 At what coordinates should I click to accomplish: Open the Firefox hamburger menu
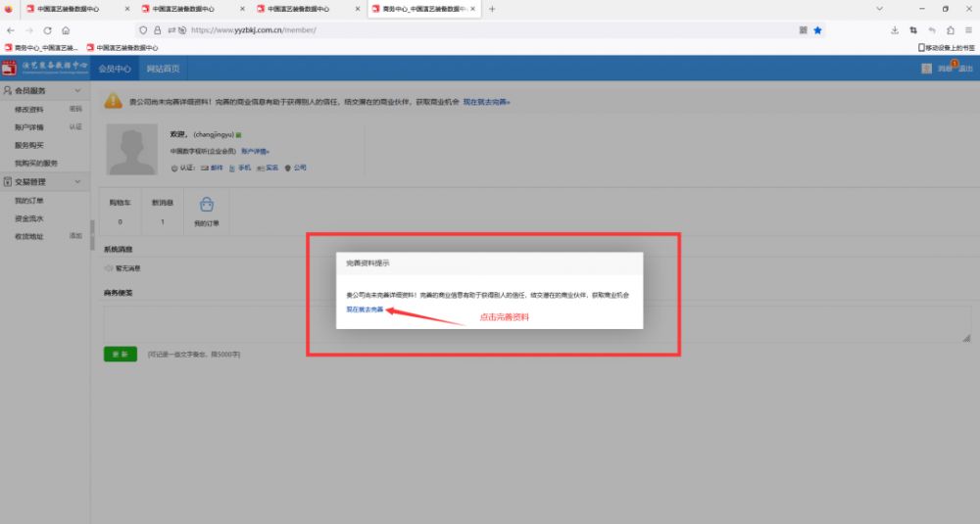click(x=969, y=30)
